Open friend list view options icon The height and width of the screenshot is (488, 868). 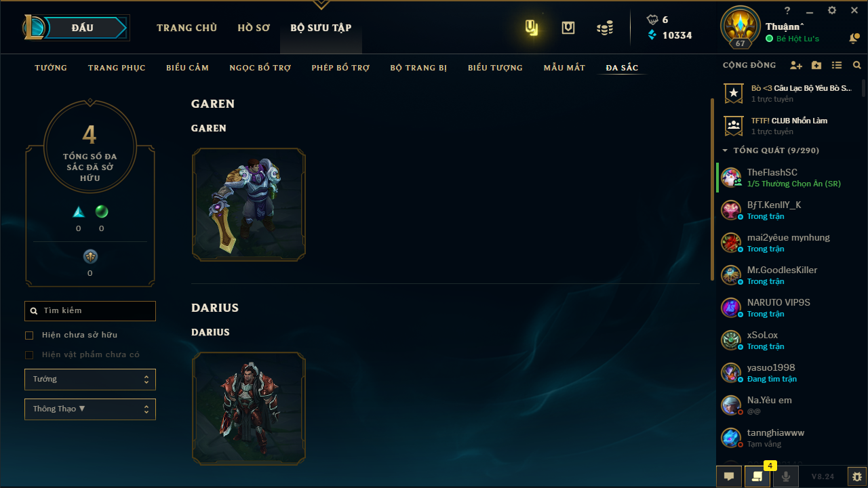tap(837, 65)
